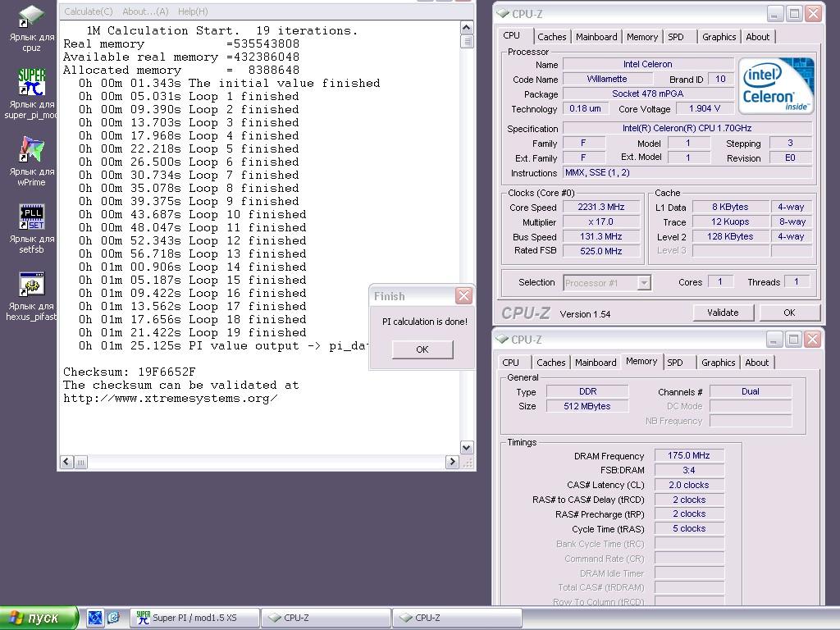840x630 pixels.
Task: Click Super PI horizontal scrollbar right arrow
Action: pos(452,462)
